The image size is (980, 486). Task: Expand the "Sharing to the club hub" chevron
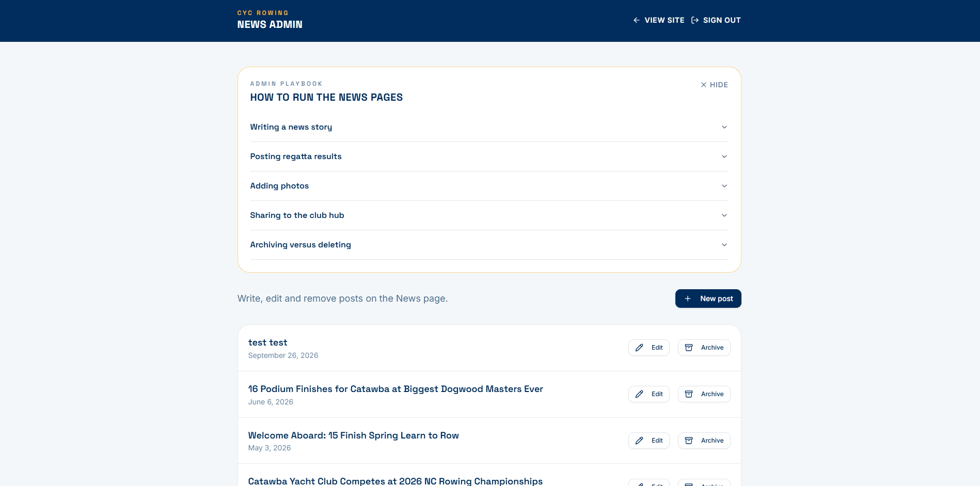[724, 215]
